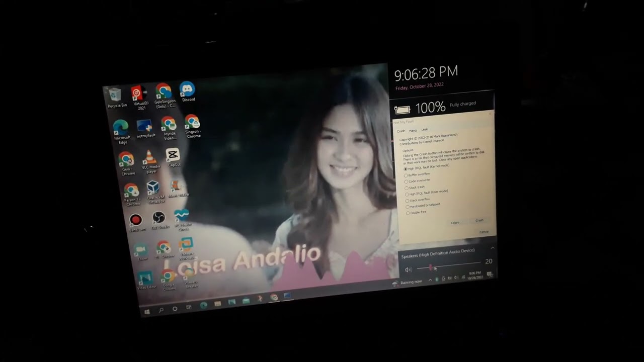
Task: Open the Zoom desktop shortcut
Action: point(142,251)
